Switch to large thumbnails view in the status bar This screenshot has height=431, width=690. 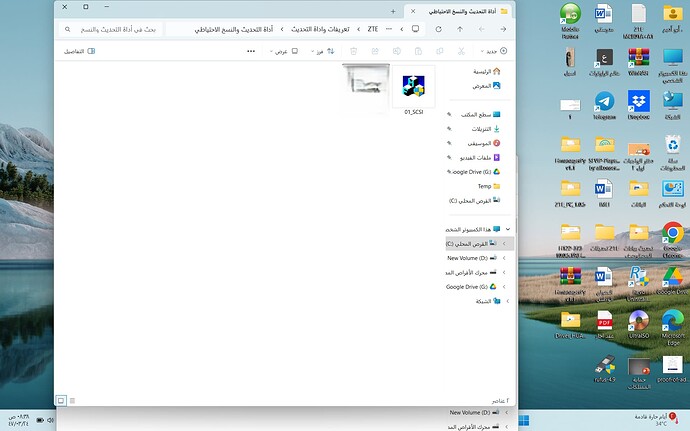tap(61, 400)
